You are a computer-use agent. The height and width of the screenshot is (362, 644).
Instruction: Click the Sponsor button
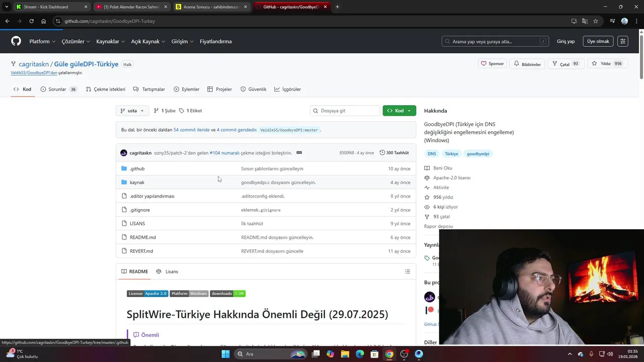point(492,64)
